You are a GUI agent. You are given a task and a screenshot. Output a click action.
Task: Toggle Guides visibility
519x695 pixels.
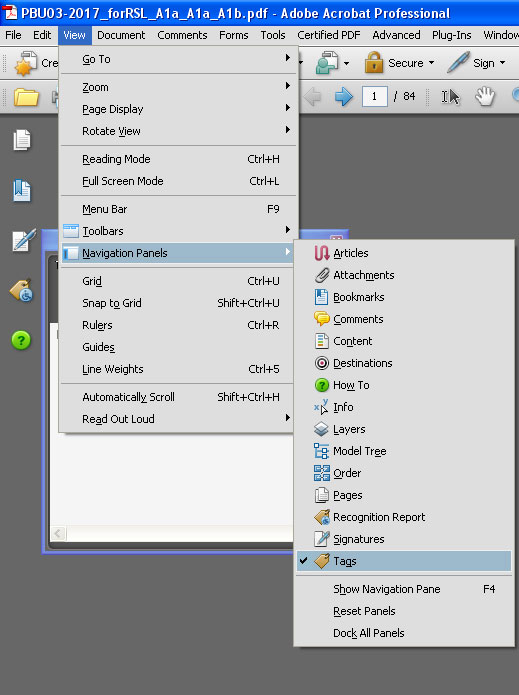[177, 347]
